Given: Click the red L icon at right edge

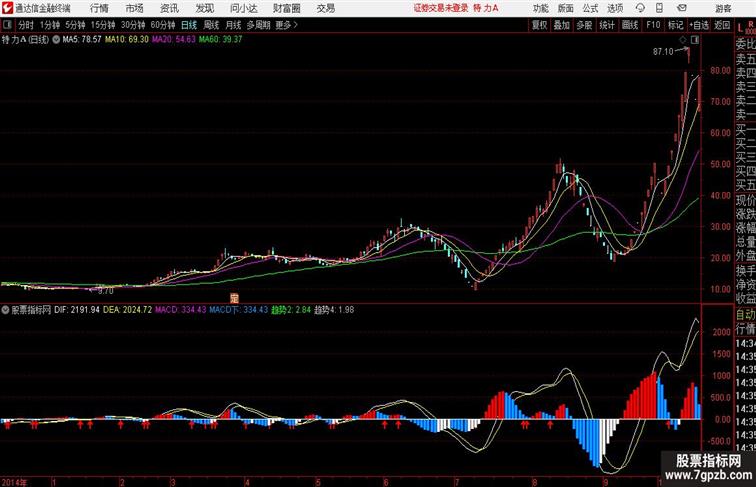Looking at the screenshot, I should pyautogui.click(x=740, y=28).
